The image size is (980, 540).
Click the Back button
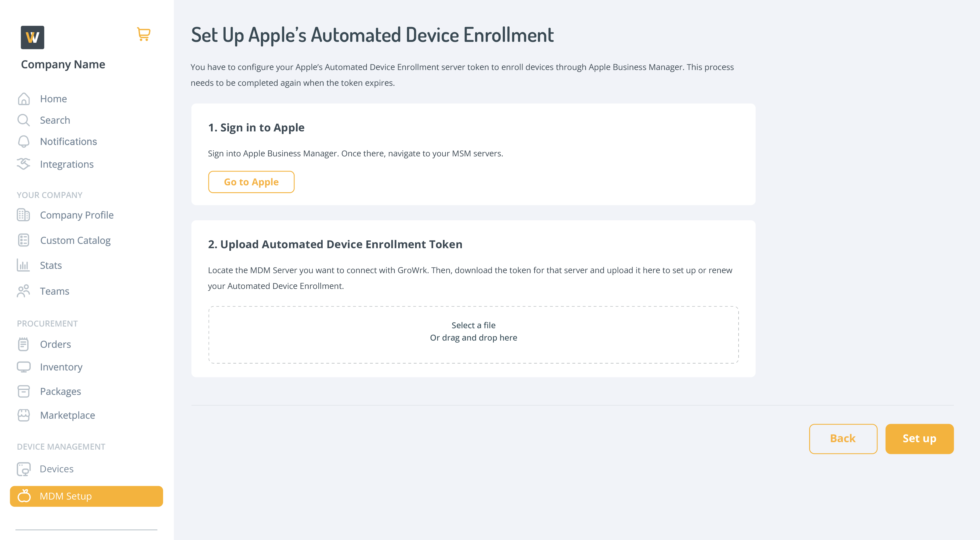[x=843, y=438]
